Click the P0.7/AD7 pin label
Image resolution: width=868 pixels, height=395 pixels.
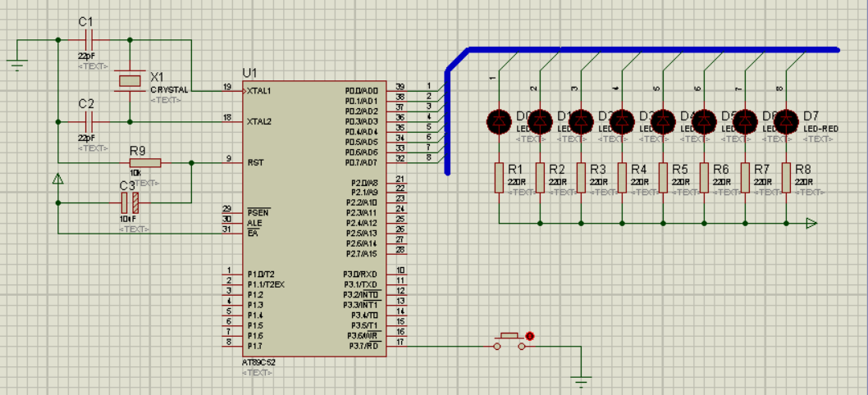(x=361, y=162)
